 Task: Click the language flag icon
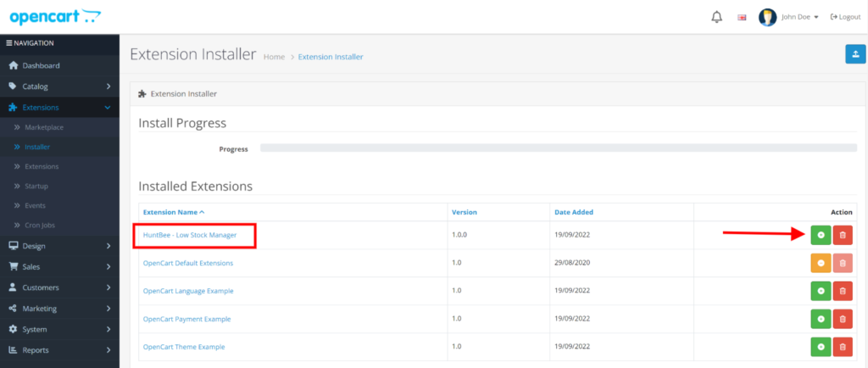(742, 17)
